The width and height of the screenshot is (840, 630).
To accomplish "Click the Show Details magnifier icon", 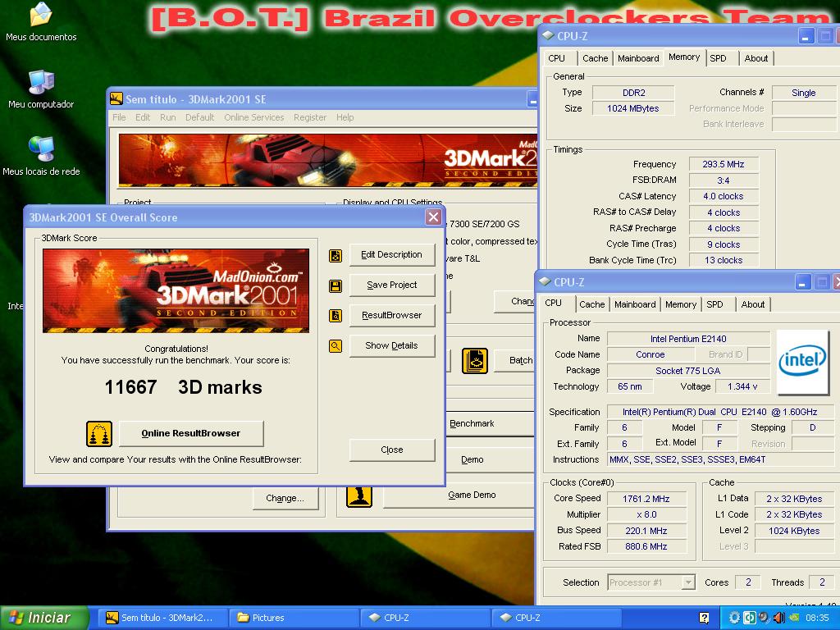I will [x=336, y=346].
